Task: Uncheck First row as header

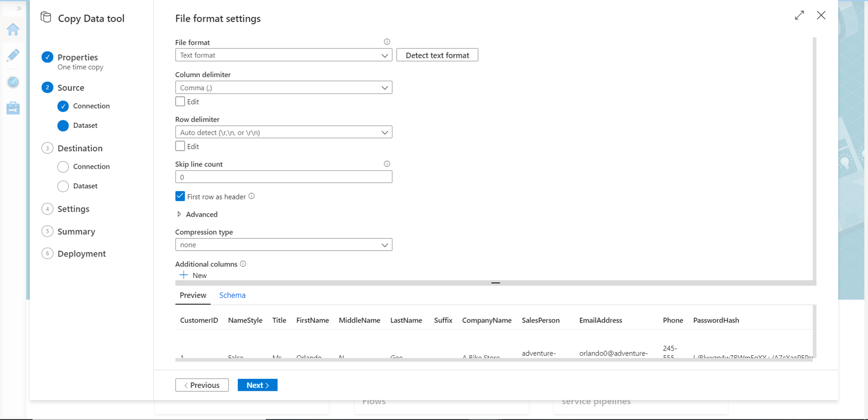Action: (x=180, y=196)
